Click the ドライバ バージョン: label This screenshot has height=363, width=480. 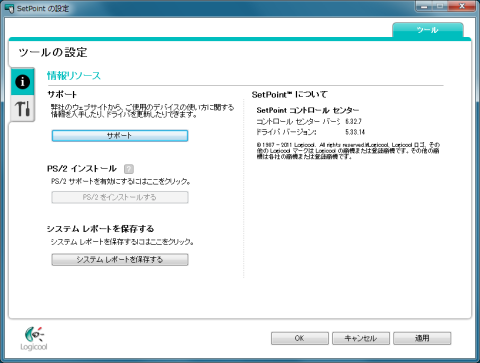pos(286,132)
